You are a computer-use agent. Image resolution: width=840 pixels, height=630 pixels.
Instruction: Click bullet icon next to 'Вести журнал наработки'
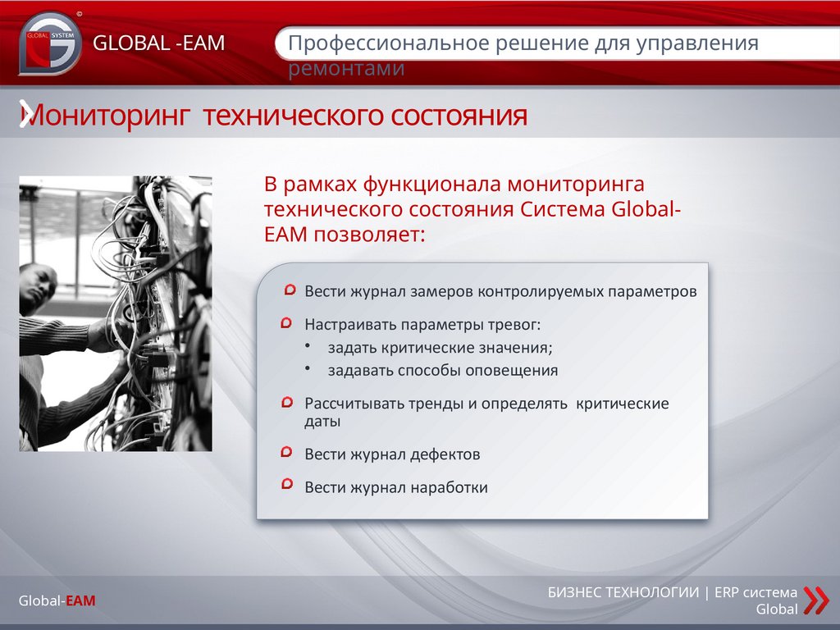tap(287, 484)
